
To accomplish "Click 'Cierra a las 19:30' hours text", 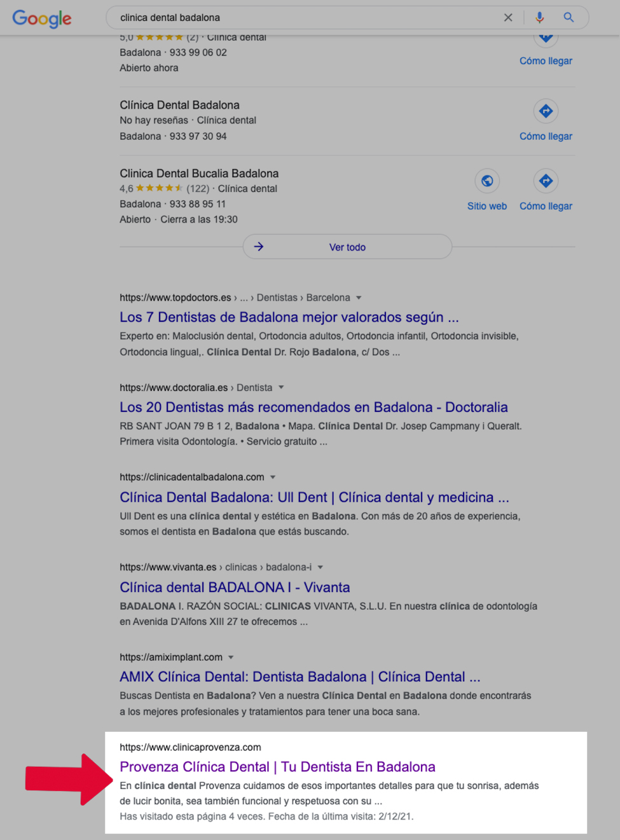I will pos(199,219).
